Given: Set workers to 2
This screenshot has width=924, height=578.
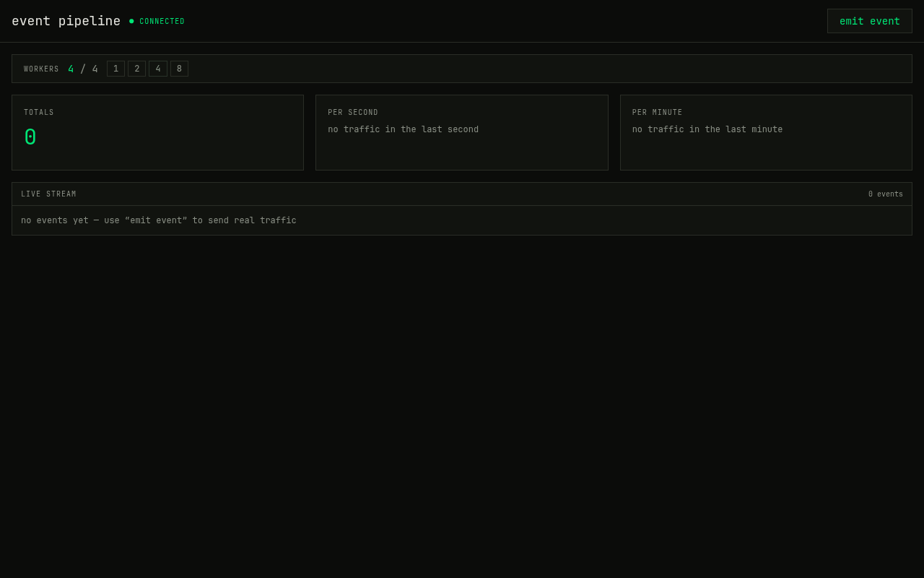Looking at the screenshot, I should coord(137,69).
